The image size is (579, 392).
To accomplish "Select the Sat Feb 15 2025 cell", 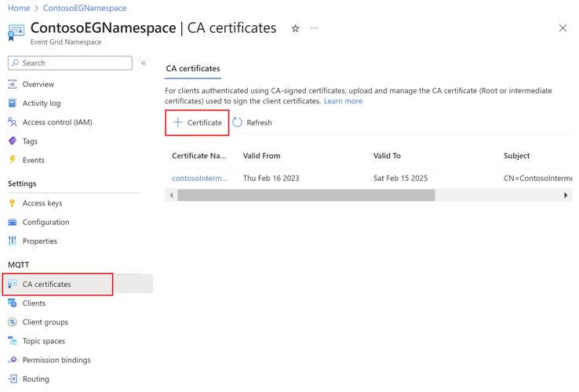I will coord(400,178).
